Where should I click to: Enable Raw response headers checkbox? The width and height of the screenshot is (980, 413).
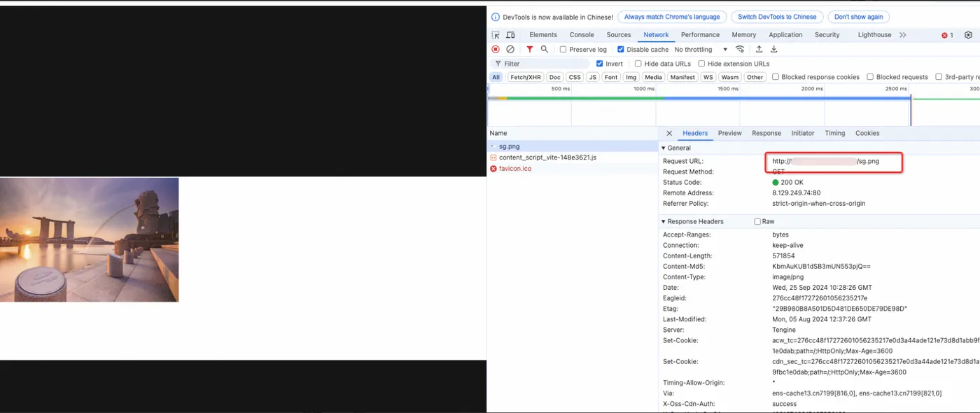point(757,222)
